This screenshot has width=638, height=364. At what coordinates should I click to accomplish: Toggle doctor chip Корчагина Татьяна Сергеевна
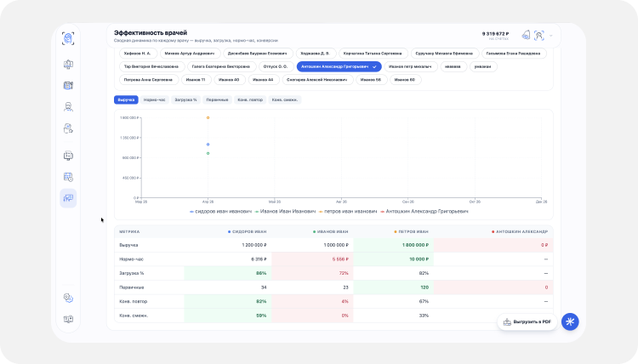(373, 54)
